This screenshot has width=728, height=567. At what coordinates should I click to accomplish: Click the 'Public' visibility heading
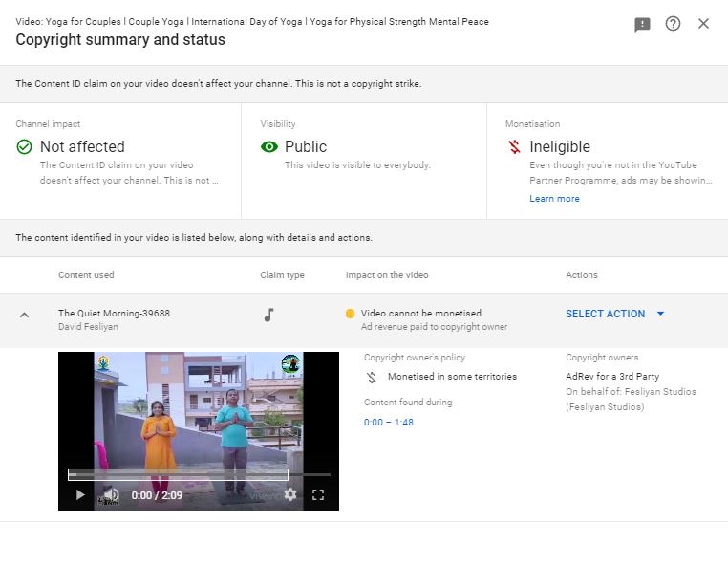pyautogui.click(x=306, y=147)
